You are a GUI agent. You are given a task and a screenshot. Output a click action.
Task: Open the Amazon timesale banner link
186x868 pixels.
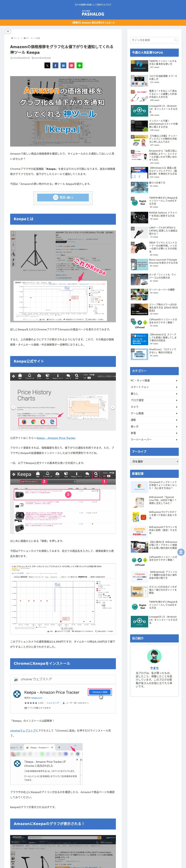click(93, 23)
